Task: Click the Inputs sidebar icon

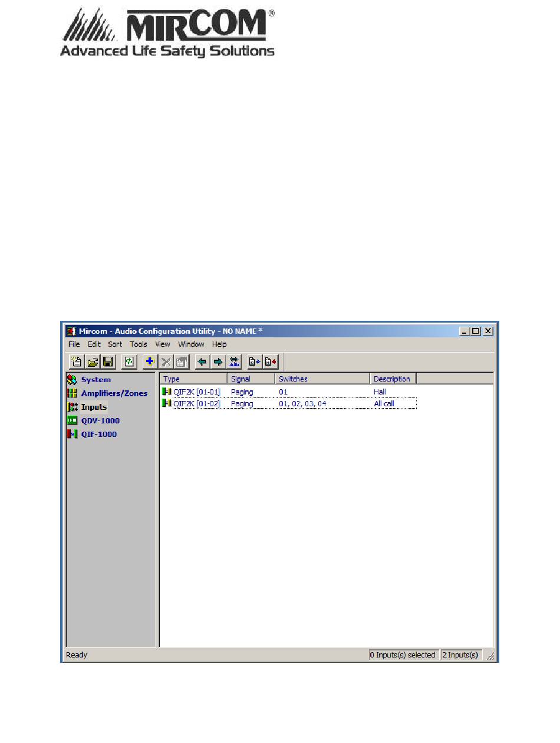Action: 73,407
